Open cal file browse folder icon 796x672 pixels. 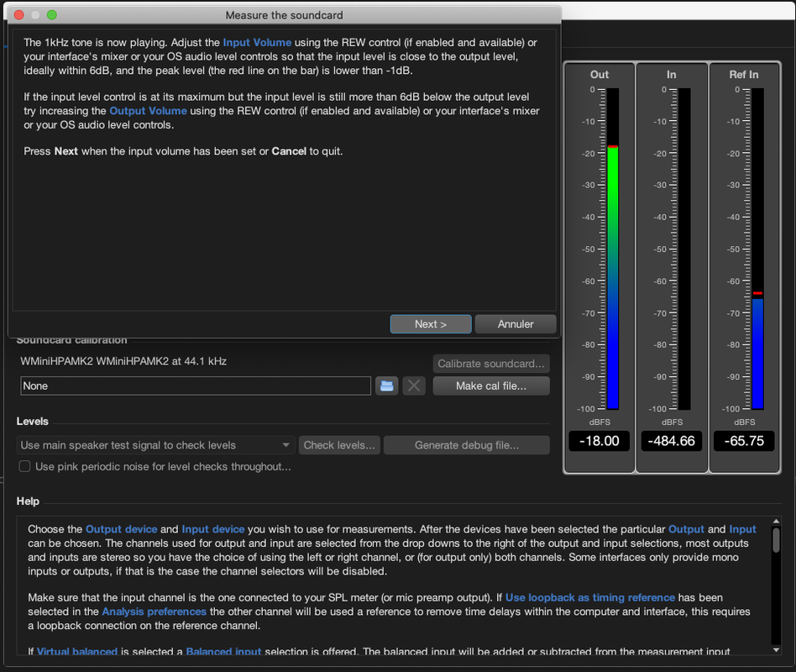tap(386, 386)
